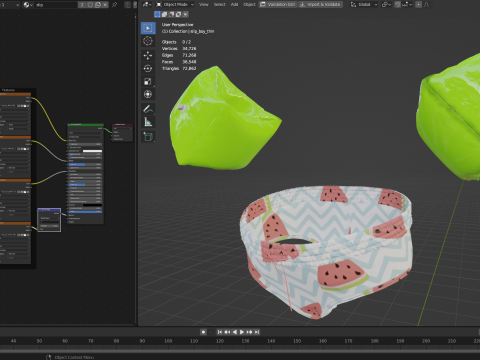Open the Global transform orientation dropdown
This screenshot has height=360, width=480.
(x=364, y=4)
